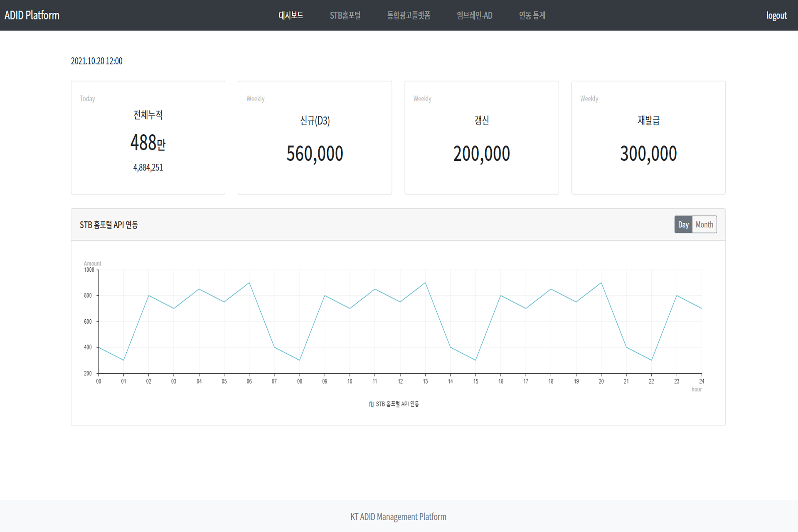Screen dimensions: 798x532
Task: Click the Amount axis label
Action: pos(92,264)
